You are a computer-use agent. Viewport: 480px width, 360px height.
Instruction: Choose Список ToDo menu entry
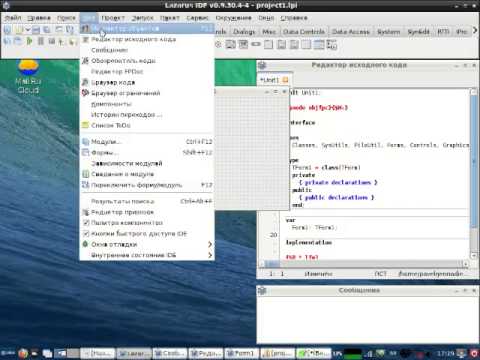147,125
